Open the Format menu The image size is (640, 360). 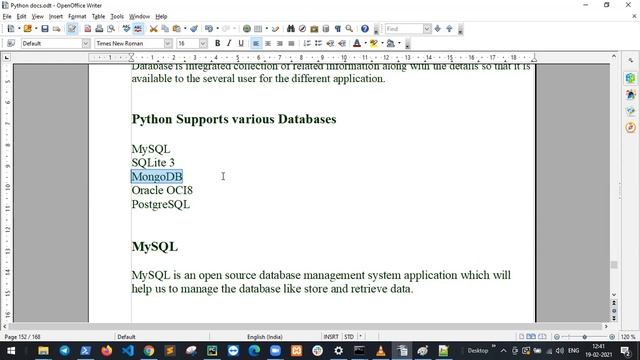pos(77,16)
